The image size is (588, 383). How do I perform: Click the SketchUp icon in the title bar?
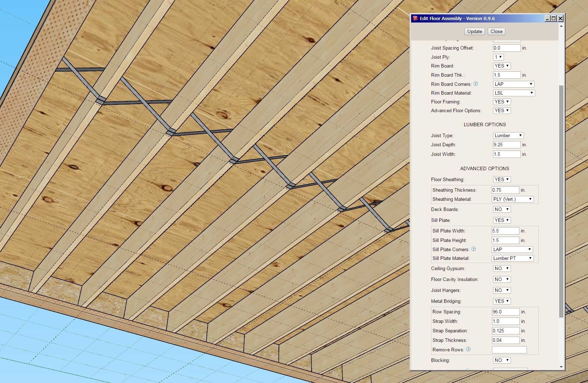coord(415,18)
